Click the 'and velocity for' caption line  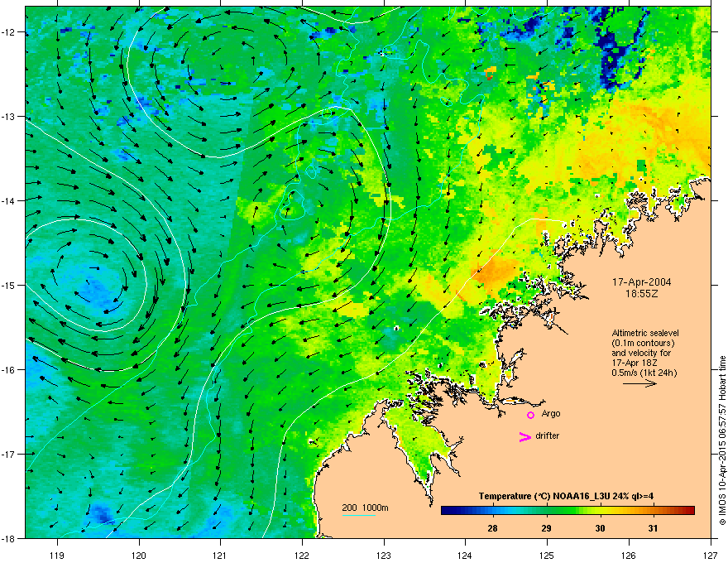coord(641,353)
